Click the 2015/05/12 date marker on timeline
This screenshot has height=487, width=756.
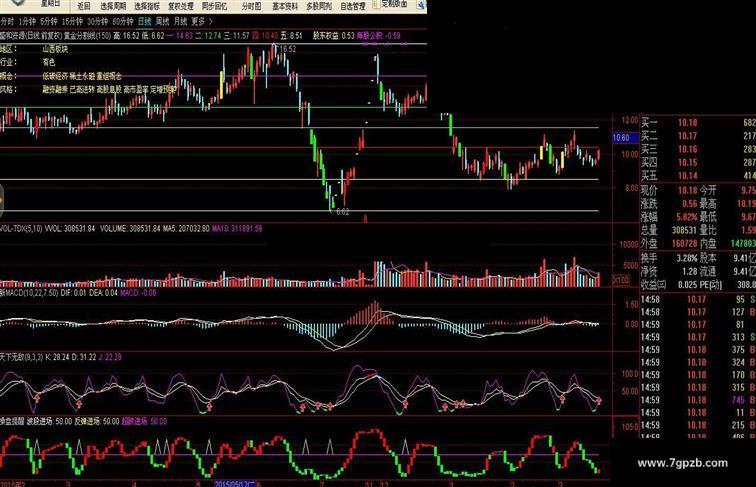[234, 484]
